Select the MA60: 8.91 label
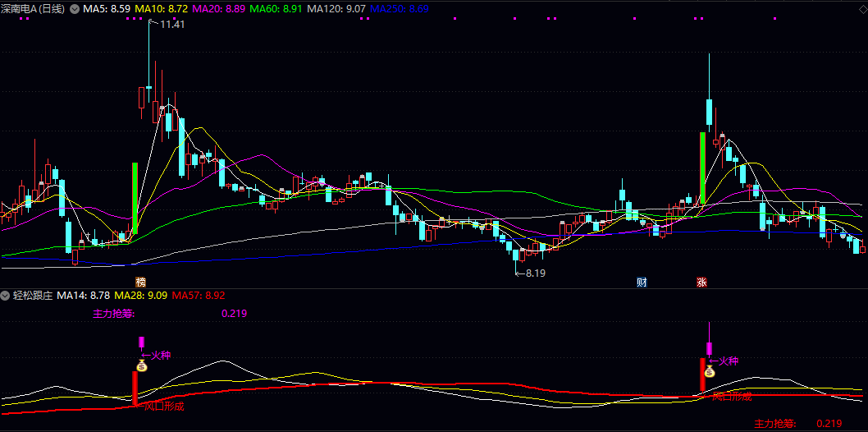The width and height of the screenshot is (868, 432). [x=276, y=9]
